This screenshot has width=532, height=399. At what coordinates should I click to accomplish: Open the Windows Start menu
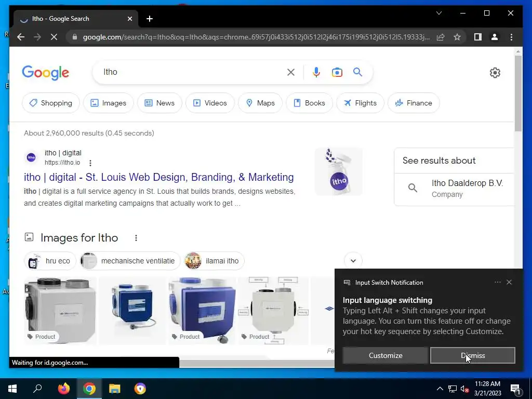tap(12, 389)
